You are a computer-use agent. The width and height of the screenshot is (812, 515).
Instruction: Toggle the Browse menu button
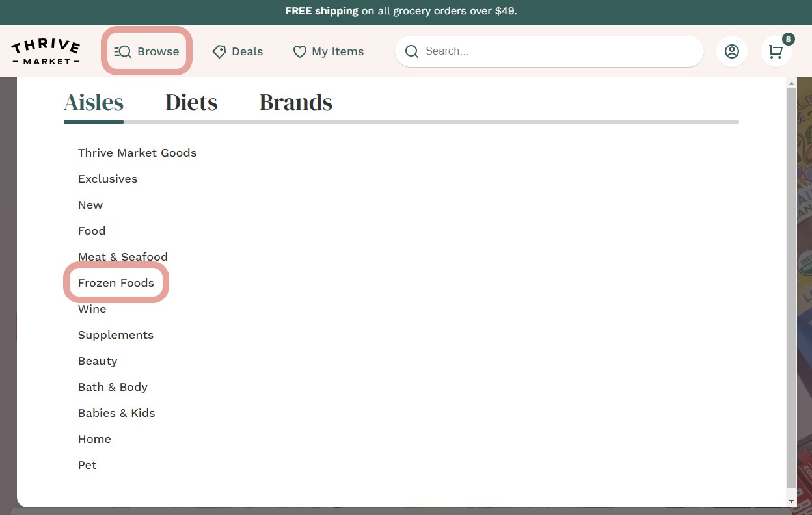pos(147,51)
